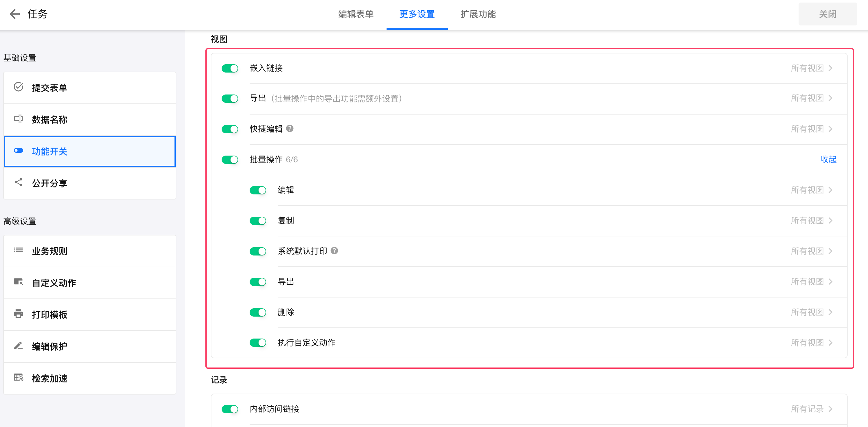This screenshot has height=427, width=868.
Task: Click the back arrow next to 任务
Action: [15, 14]
